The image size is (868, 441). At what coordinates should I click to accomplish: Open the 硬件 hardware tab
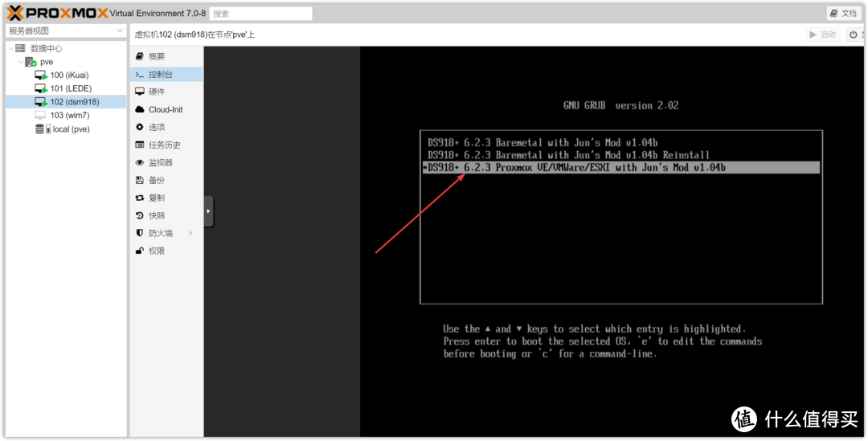pyautogui.click(x=166, y=92)
